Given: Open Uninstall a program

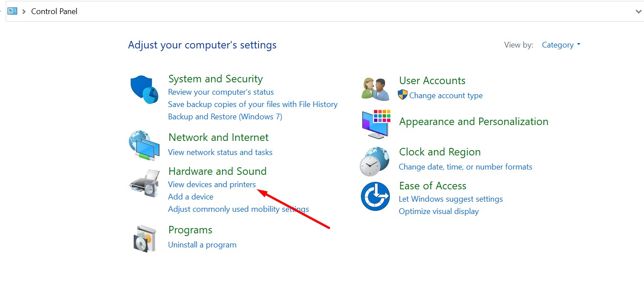Looking at the screenshot, I should click(x=202, y=245).
